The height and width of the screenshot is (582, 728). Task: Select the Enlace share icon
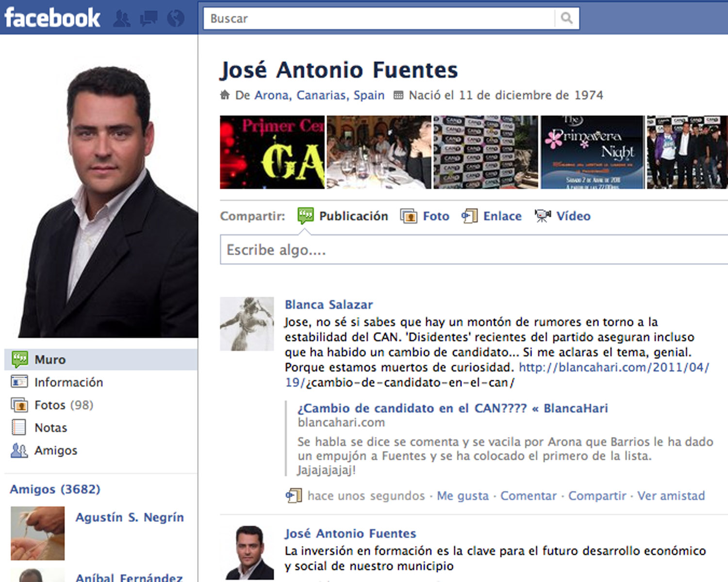click(x=469, y=216)
